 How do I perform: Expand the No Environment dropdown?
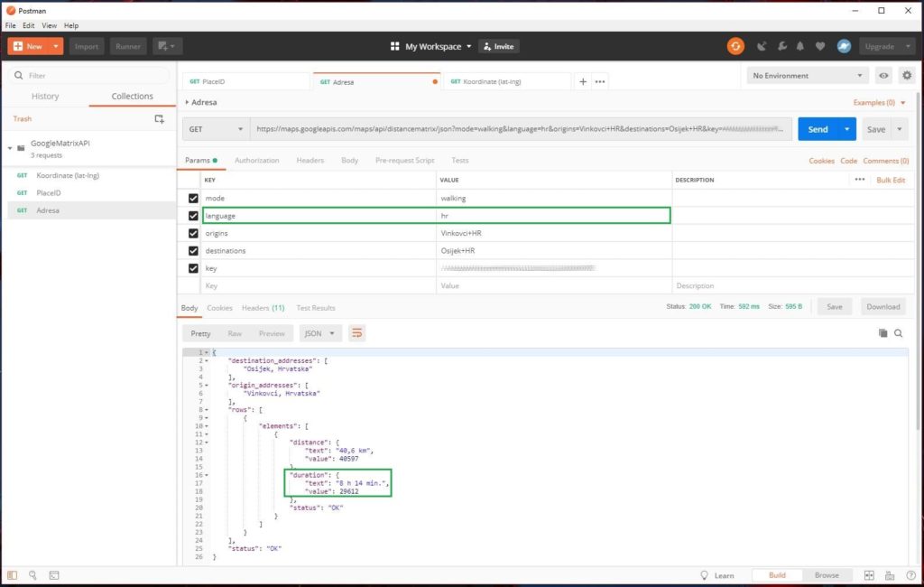coord(808,76)
